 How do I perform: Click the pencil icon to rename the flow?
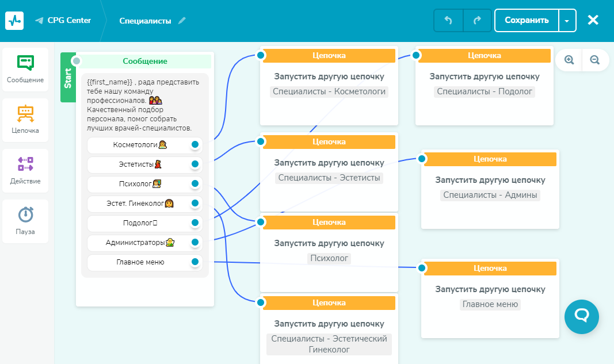tap(182, 20)
